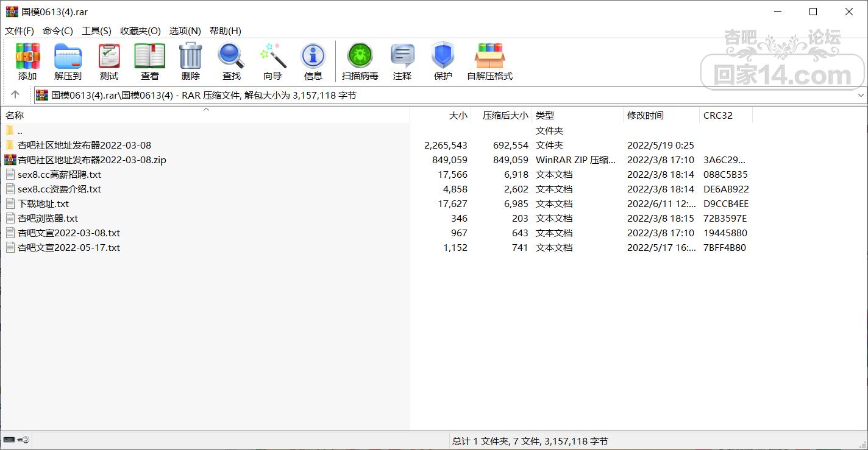
Task: Click the CRC value 7BFF4B80
Action: pyautogui.click(x=725, y=247)
